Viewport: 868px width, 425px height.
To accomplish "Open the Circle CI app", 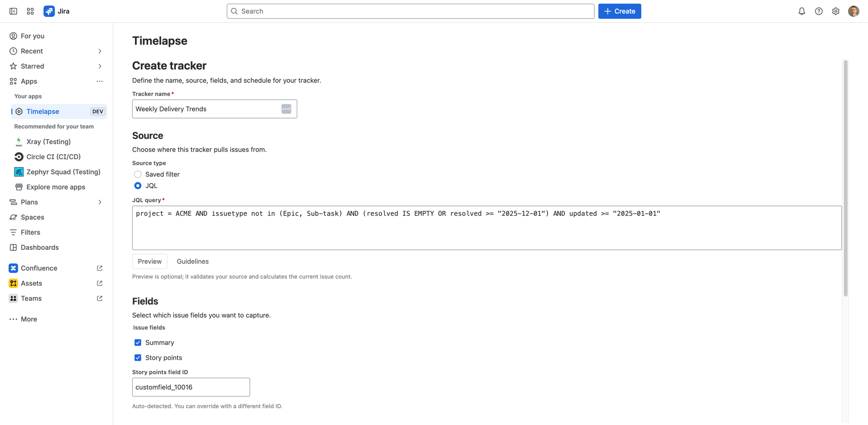I will click(53, 156).
